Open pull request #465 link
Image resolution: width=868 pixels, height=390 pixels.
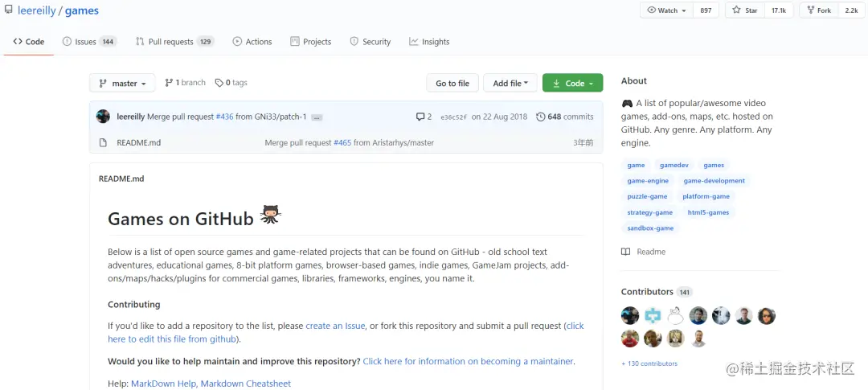click(342, 142)
